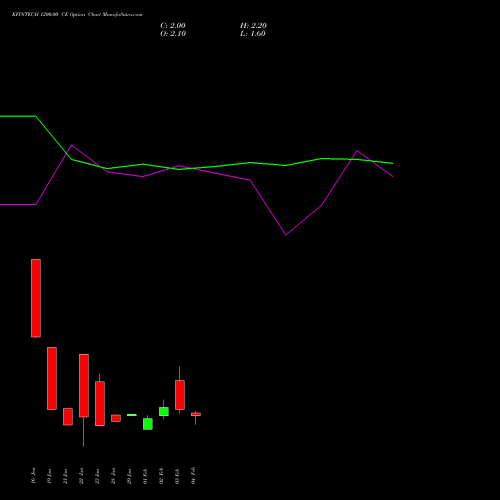Select the 01 Feb date label

click(x=145, y=476)
